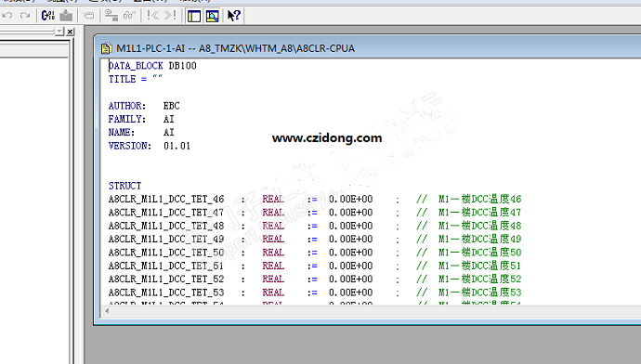Toggle the Overviews panel icon
641x364 pixels.
(194, 16)
